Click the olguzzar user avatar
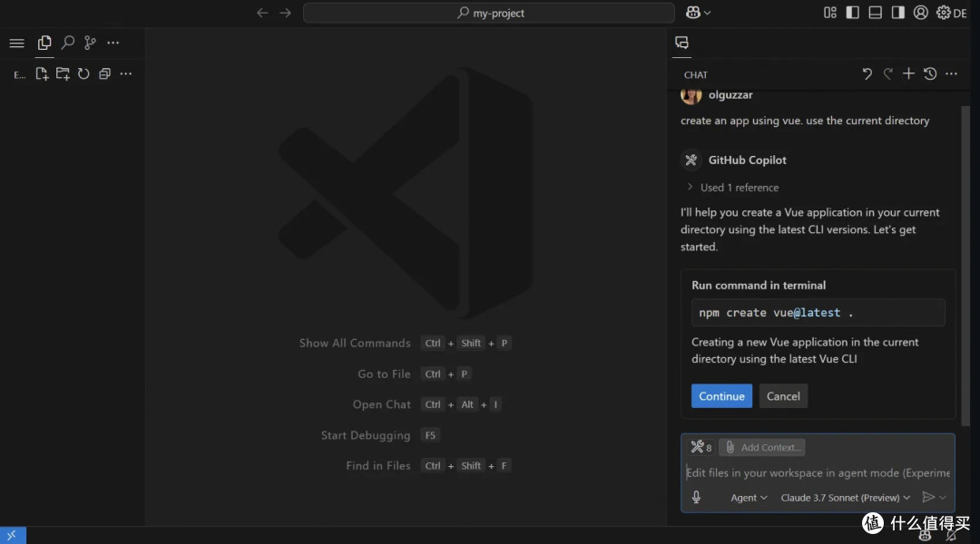Viewport: 980px width, 544px height. coord(691,95)
